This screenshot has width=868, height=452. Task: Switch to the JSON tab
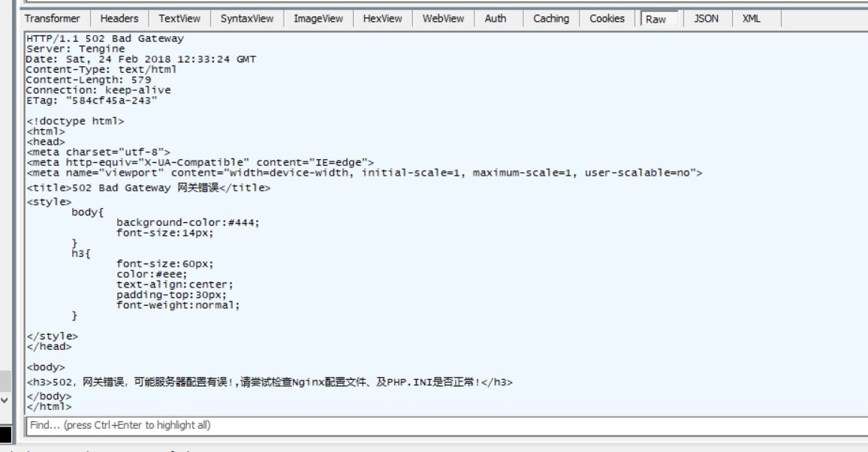coord(706,19)
